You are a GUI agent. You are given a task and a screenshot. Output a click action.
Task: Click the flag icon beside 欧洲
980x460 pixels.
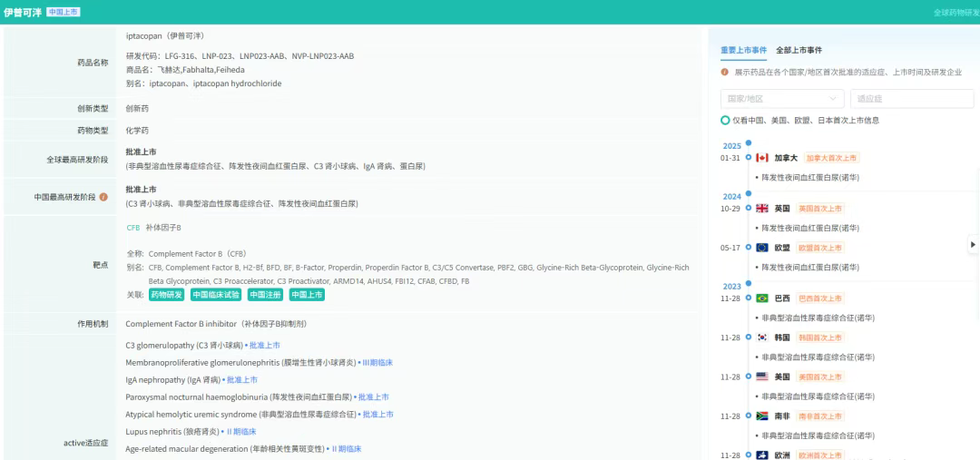(762, 455)
